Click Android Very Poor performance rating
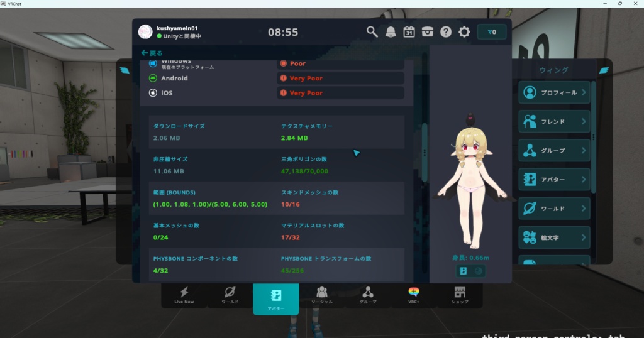The image size is (644, 338). point(340,78)
